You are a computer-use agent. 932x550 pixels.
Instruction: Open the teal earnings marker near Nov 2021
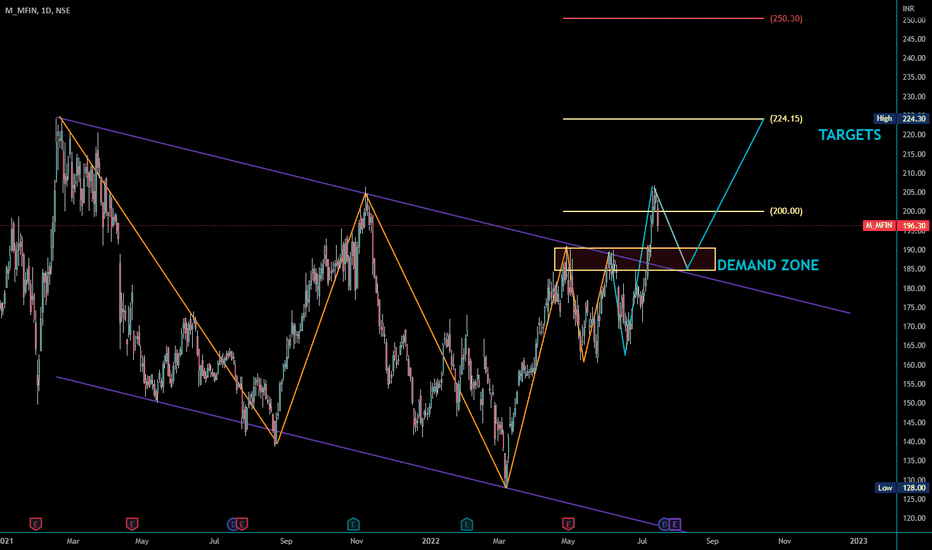click(353, 524)
